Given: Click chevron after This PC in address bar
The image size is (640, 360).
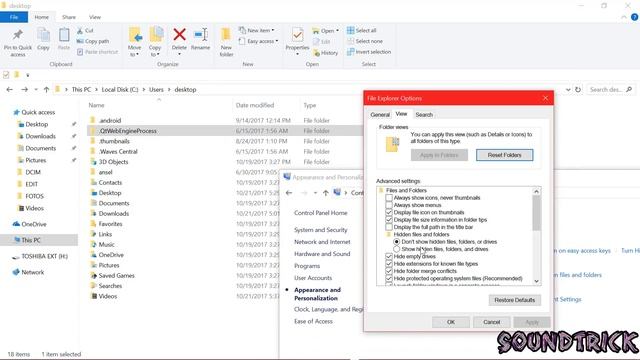Looking at the screenshot, I should point(96,89).
